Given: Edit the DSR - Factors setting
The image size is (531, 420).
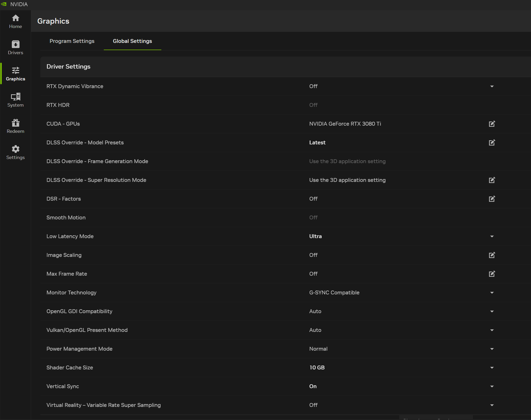Looking at the screenshot, I should (492, 199).
